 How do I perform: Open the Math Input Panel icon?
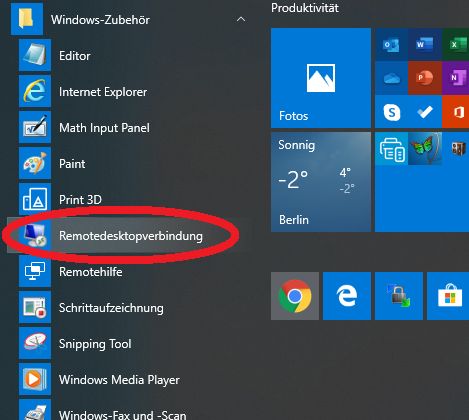click(x=35, y=127)
